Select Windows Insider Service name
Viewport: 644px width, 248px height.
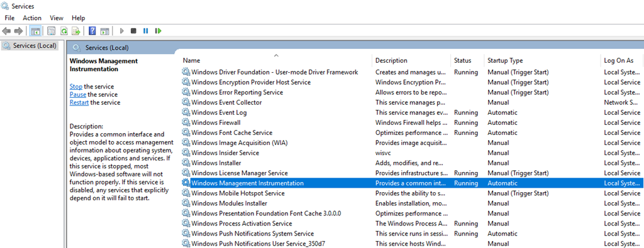(x=225, y=153)
